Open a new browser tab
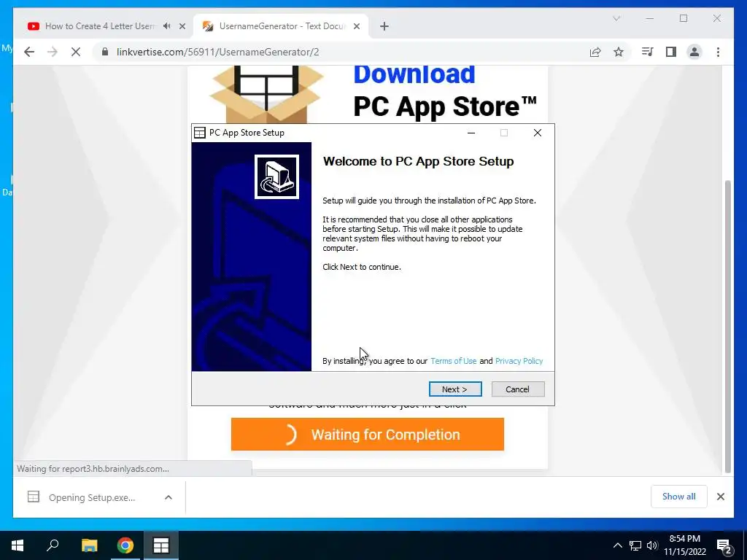 click(x=384, y=26)
